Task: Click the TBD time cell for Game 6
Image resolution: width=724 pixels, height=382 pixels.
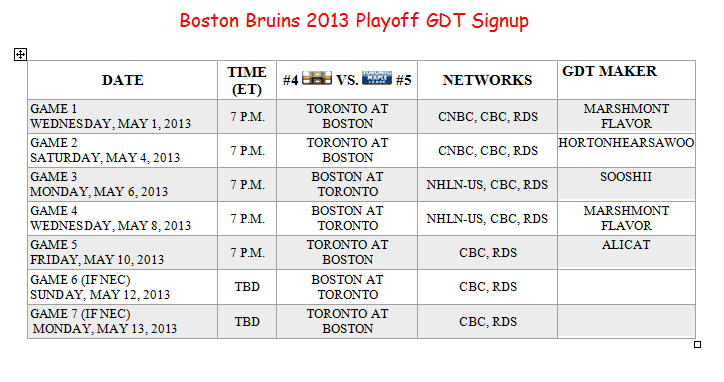Action: pos(247,287)
